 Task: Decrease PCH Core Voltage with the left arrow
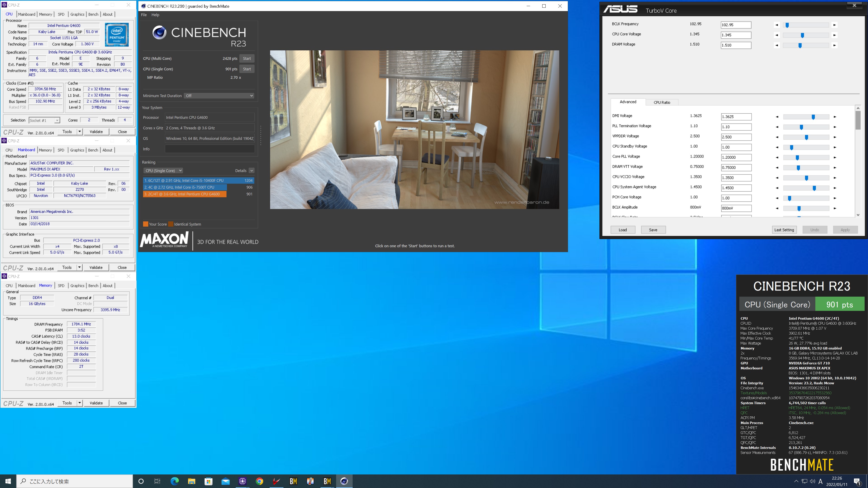(777, 198)
